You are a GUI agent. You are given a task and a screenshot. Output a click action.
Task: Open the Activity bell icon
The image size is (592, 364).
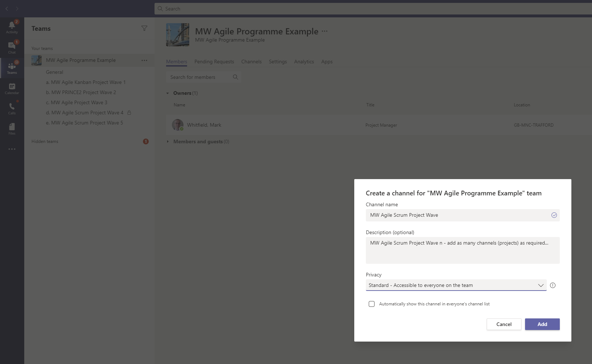12,26
